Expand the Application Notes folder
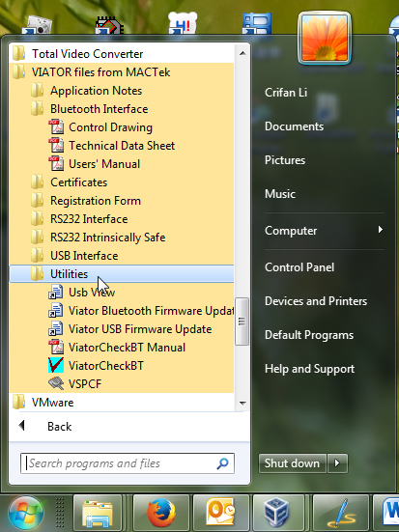 point(122,91)
